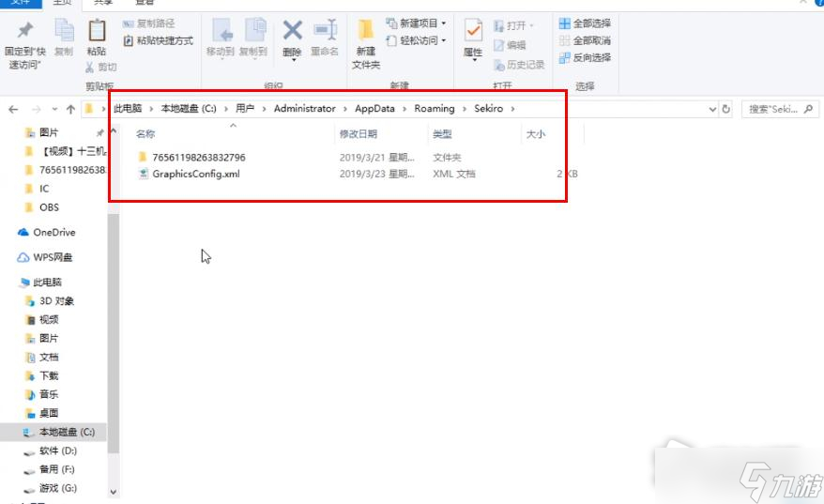The height and width of the screenshot is (504, 824).
Task: Click Copy Path (复制路径) in the ribbon
Action: click(x=148, y=23)
